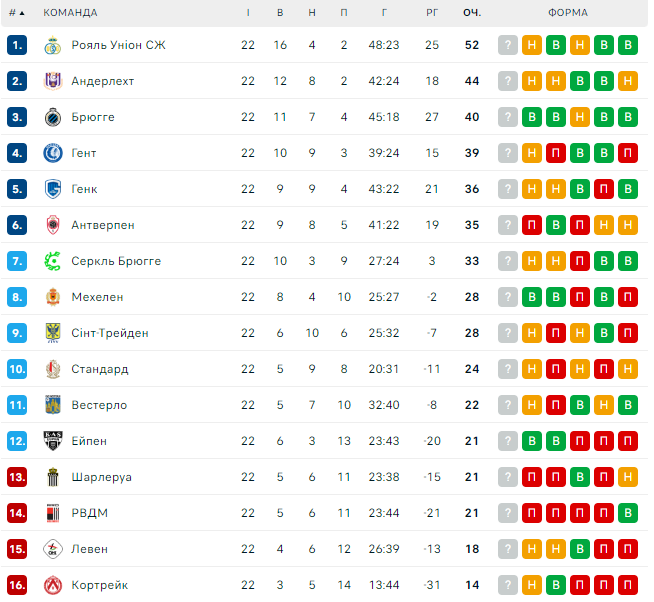This screenshot has height=602, width=654.
Task: Click the Antwerp club crest
Action: click(53, 225)
